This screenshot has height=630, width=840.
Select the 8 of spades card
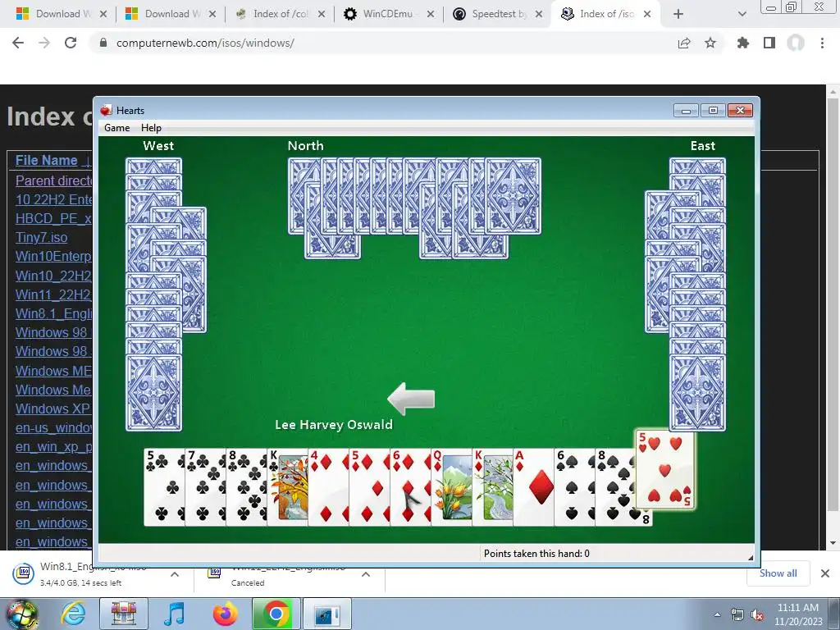pos(615,487)
